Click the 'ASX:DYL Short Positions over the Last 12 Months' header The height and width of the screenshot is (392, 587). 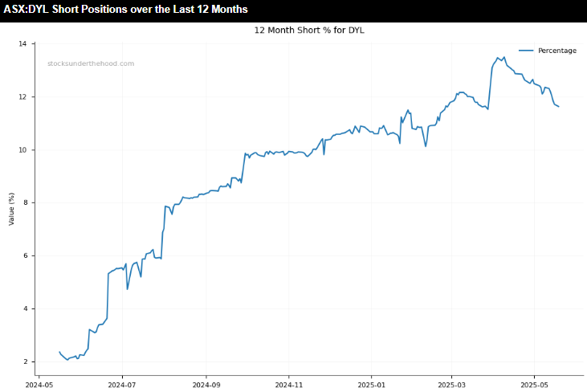pyautogui.click(x=125, y=9)
